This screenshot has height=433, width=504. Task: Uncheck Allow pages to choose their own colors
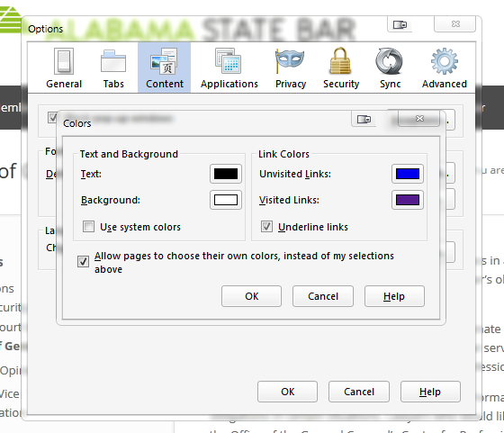tap(83, 261)
